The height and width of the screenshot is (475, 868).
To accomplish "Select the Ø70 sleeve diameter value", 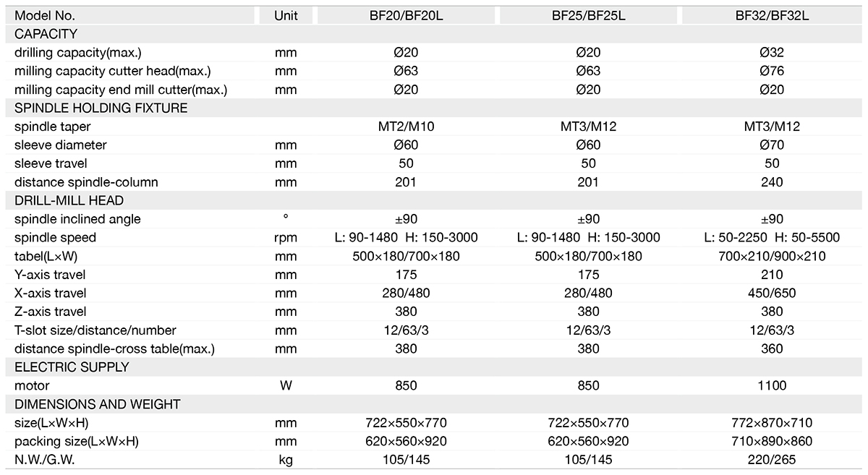I will [772, 145].
